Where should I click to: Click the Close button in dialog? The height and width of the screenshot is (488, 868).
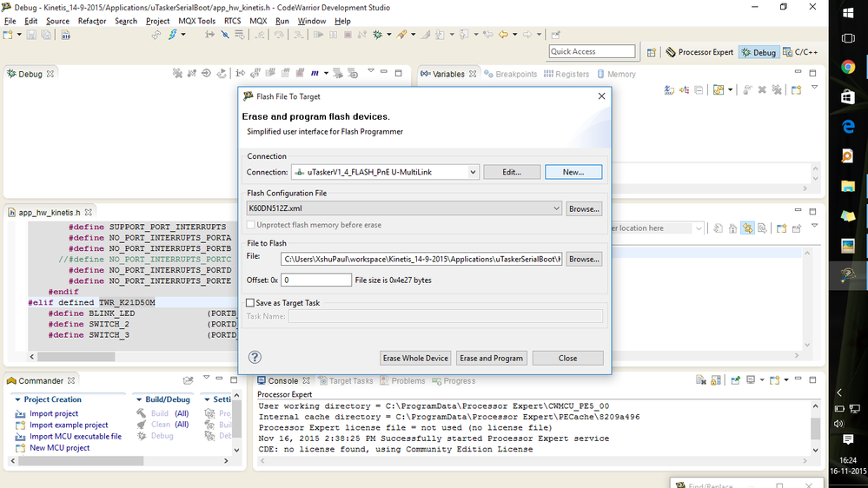[x=567, y=358]
